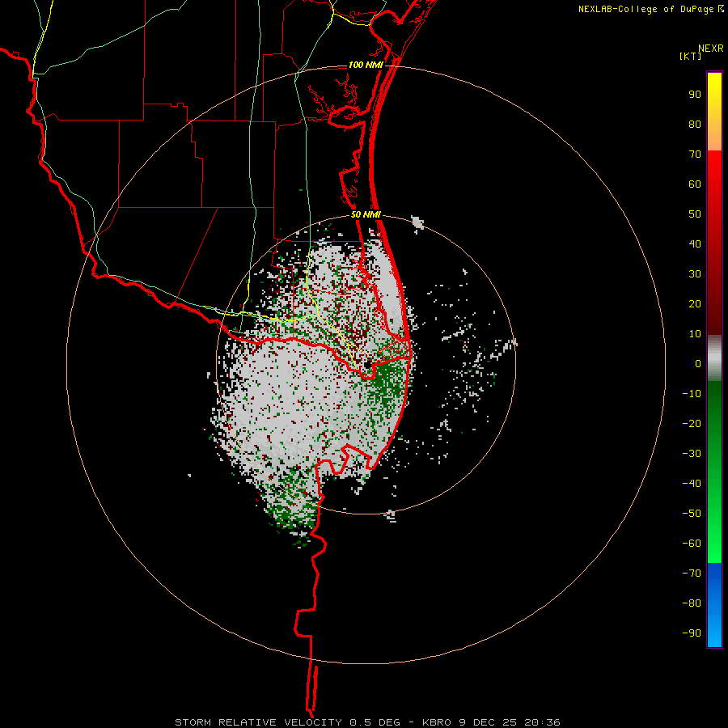Click the -70 value on velocity scale
728x728 pixels.
(692, 574)
